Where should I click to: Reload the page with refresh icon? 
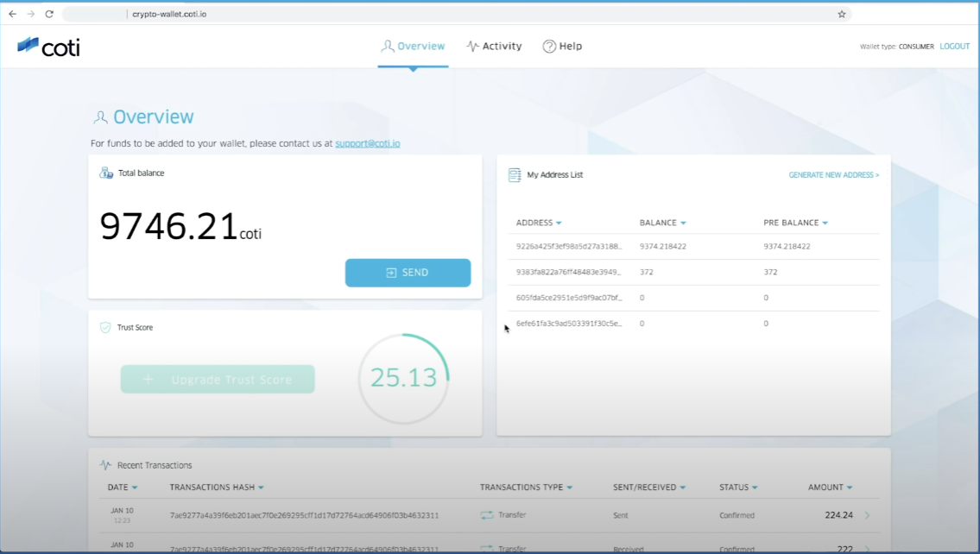click(49, 14)
